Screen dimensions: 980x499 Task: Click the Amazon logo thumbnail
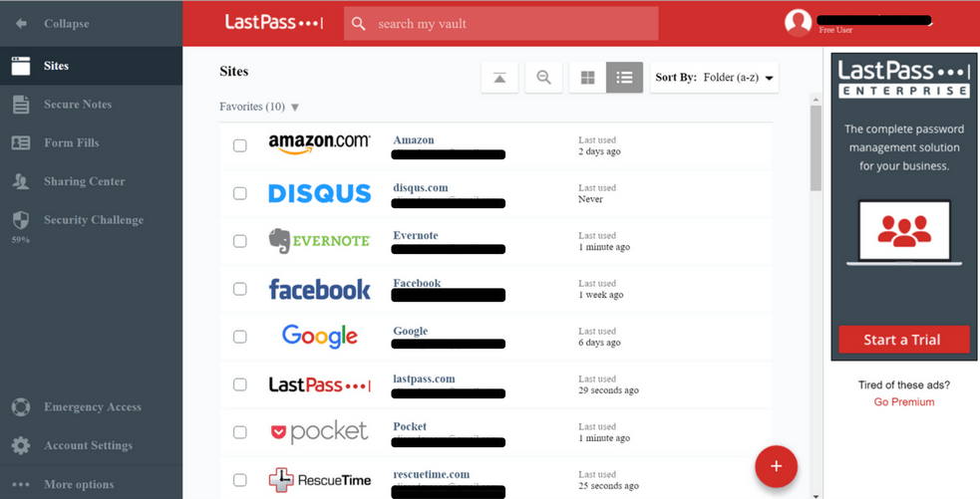tap(319, 143)
